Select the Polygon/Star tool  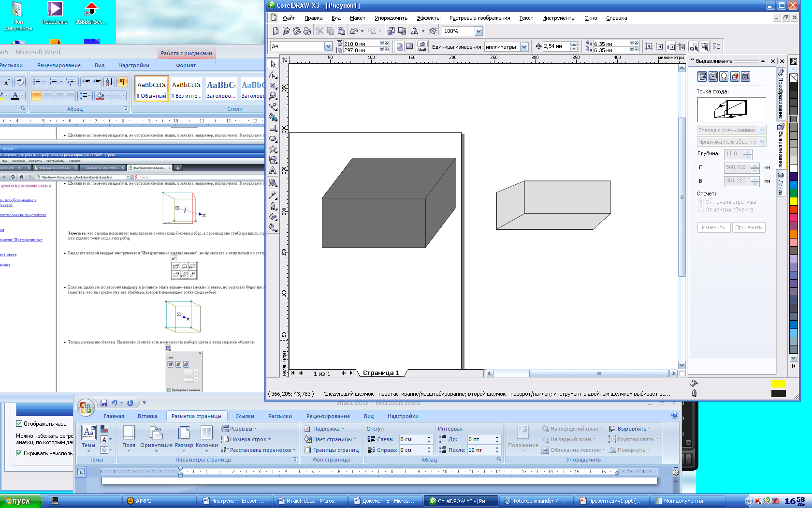pos(273,149)
